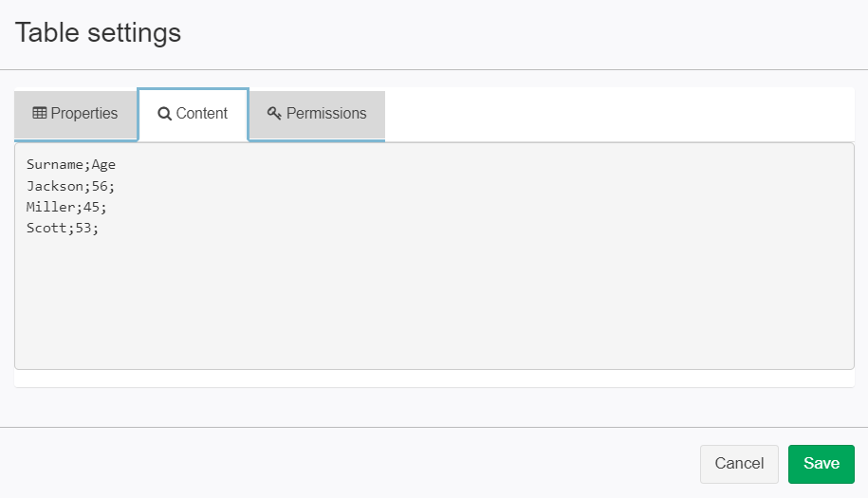Image resolution: width=868 pixels, height=498 pixels.
Task: Click the table grid icon on Properties tab
Action: click(x=39, y=113)
